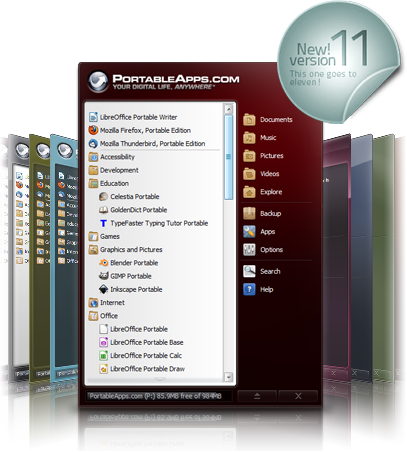Click the Search magnifier icon
This screenshot has width=407, height=452.
pos(249,271)
